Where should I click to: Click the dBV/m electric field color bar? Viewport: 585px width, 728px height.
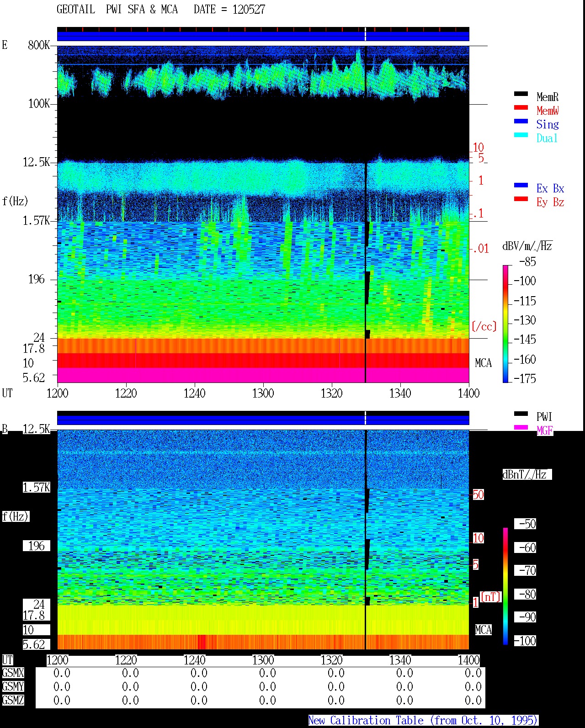pos(505,324)
